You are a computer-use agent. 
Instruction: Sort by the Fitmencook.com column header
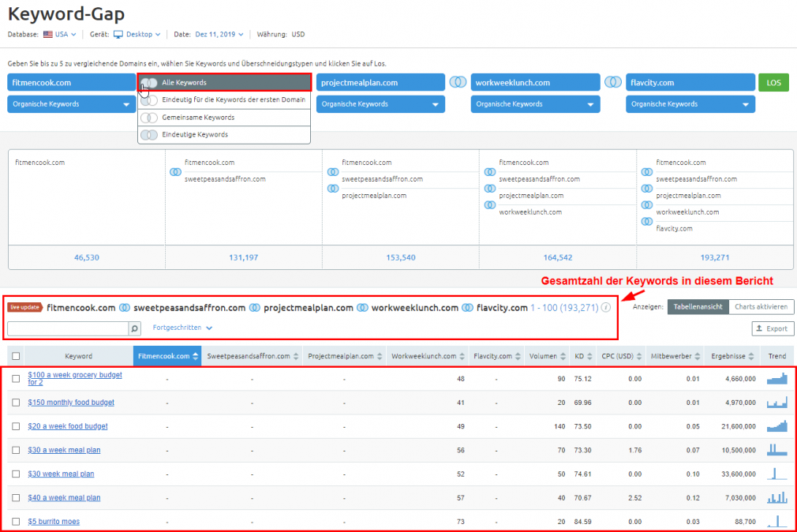click(167, 356)
